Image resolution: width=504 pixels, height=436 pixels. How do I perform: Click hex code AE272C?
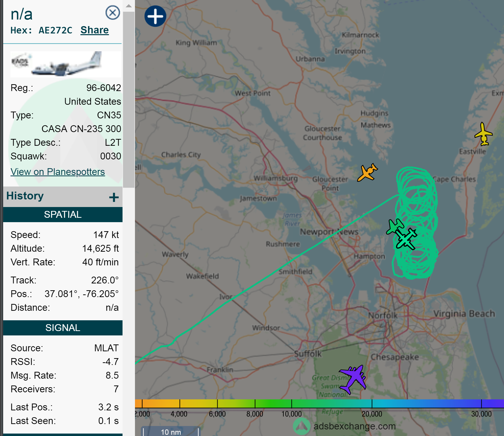point(55,30)
